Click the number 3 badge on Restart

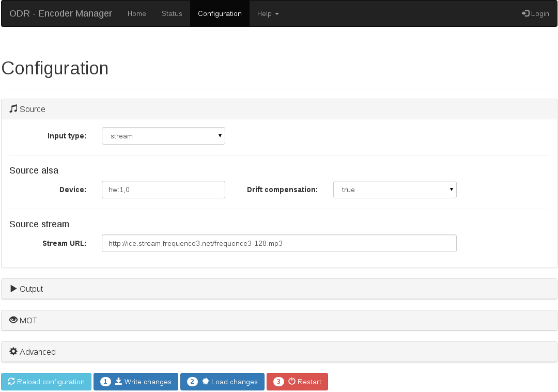(278, 382)
